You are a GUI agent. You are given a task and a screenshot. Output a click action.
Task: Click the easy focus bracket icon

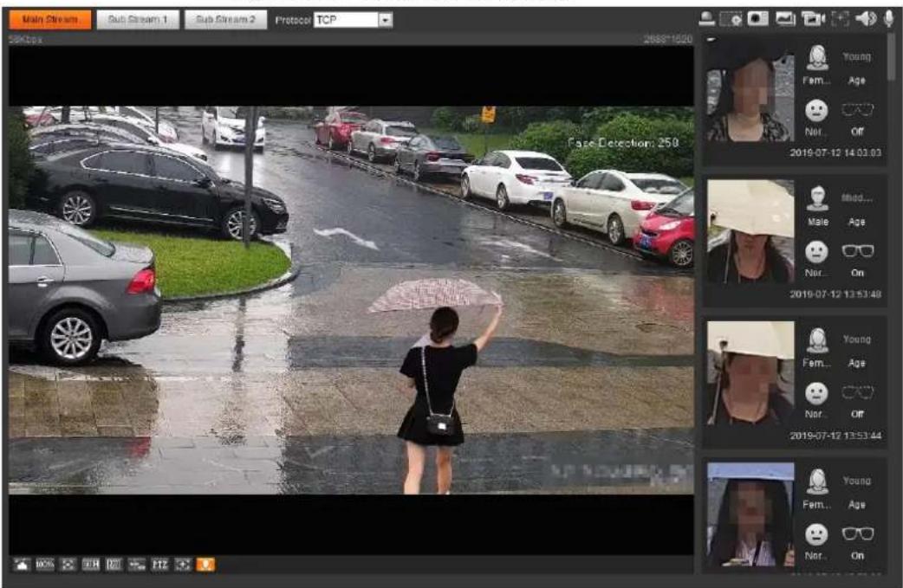coord(841,19)
